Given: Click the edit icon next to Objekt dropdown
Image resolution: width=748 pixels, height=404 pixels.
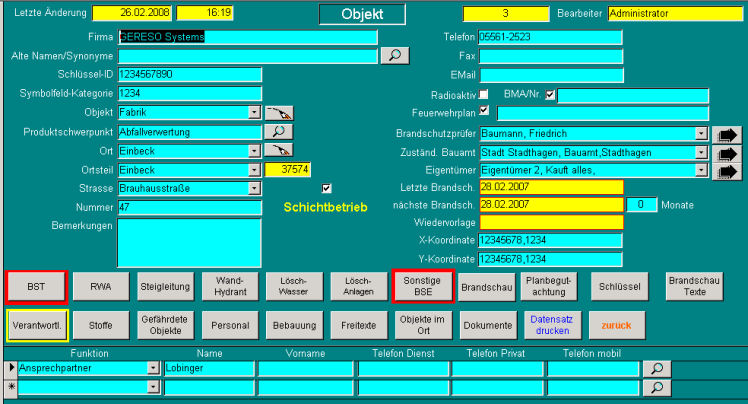Looking at the screenshot, I should (279, 113).
